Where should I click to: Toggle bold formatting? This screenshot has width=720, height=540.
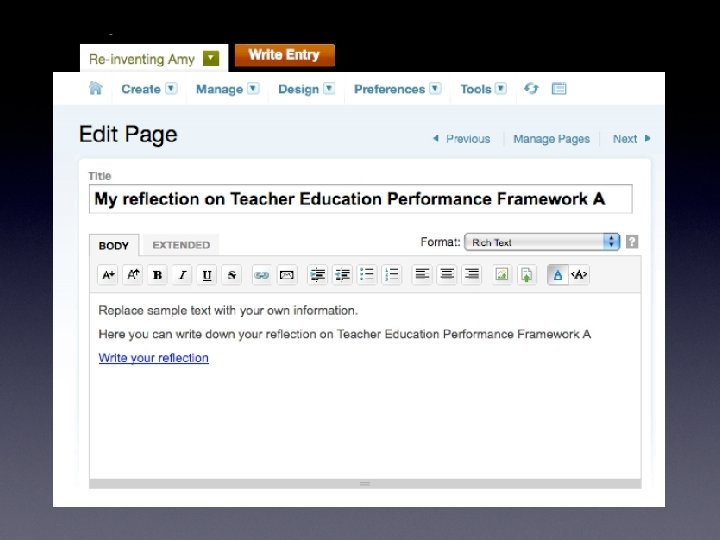click(x=158, y=275)
